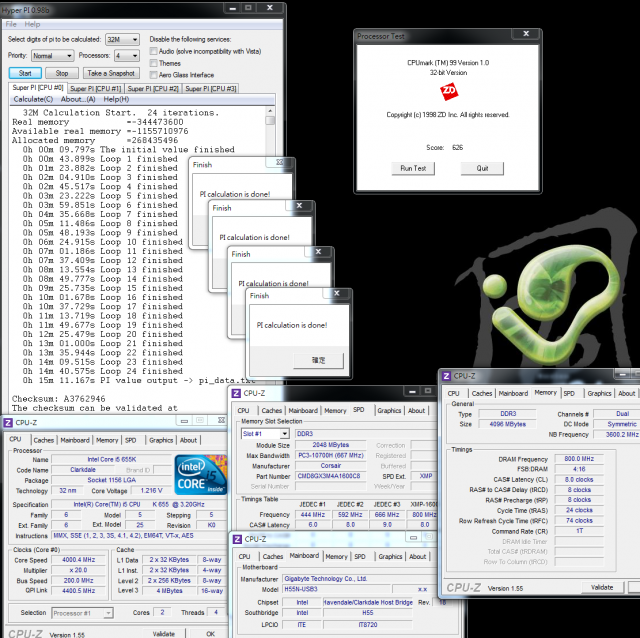Screen dimensions: 640x638
Task: Click the Start button in Hyper PI
Action: coord(25,73)
